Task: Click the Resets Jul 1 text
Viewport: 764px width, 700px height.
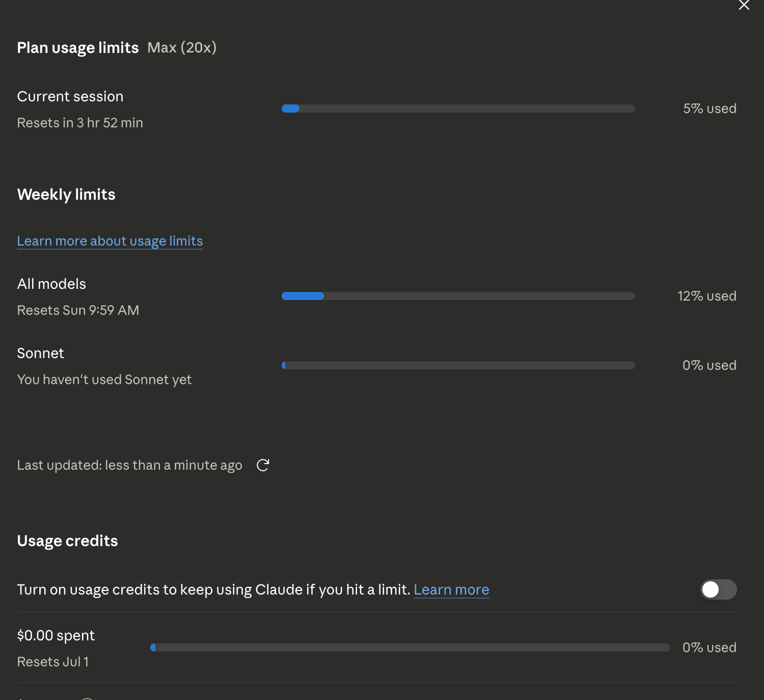Action: pos(53,662)
